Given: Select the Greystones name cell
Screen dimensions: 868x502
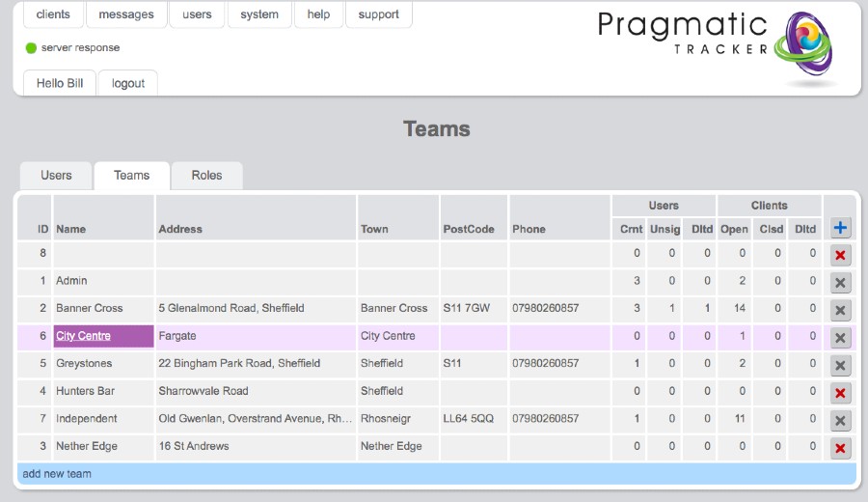Looking at the screenshot, I should click(103, 364).
